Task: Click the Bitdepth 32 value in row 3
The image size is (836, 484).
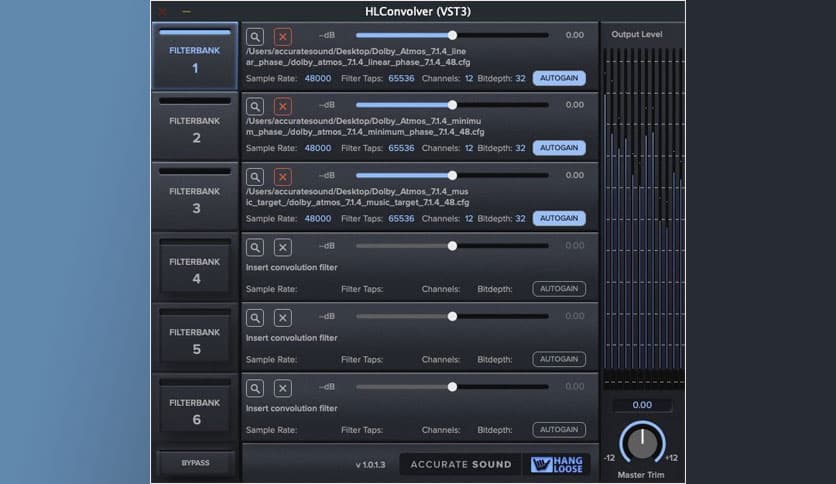Action: pos(520,219)
